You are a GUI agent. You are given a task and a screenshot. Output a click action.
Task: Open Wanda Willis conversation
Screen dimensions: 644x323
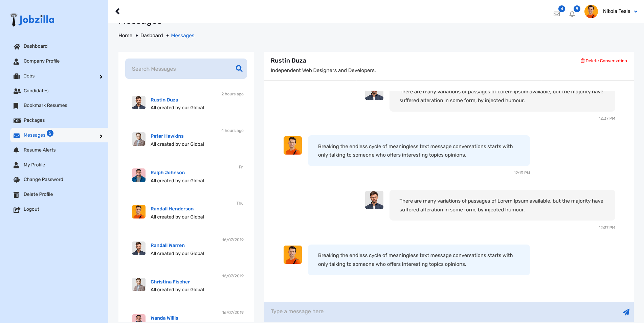pyautogui.click(x=164, y=318)
